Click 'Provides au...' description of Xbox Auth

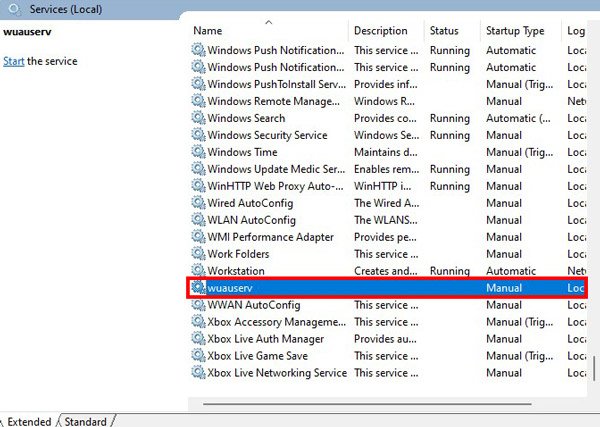(x=385, y=339)
